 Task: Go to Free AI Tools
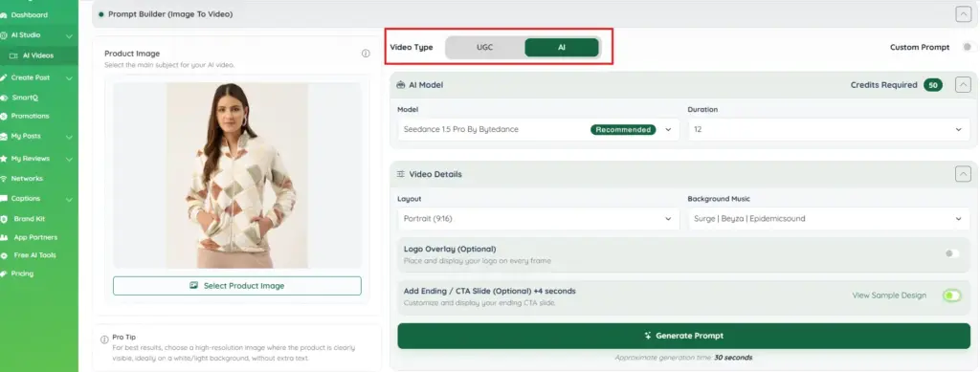35,255
